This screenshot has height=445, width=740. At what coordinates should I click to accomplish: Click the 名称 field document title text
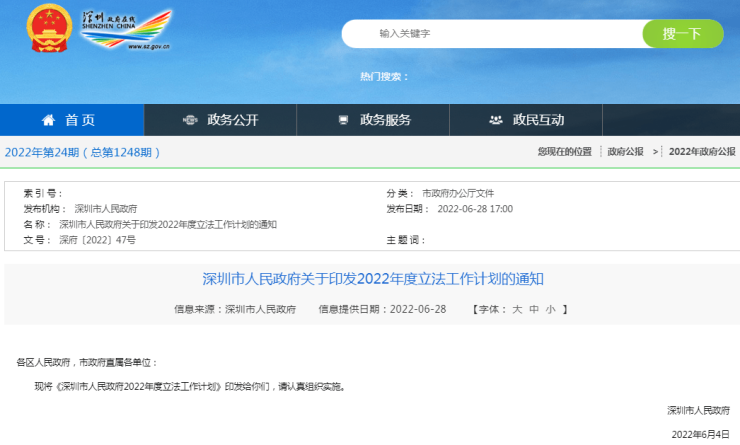pos(168,224)
